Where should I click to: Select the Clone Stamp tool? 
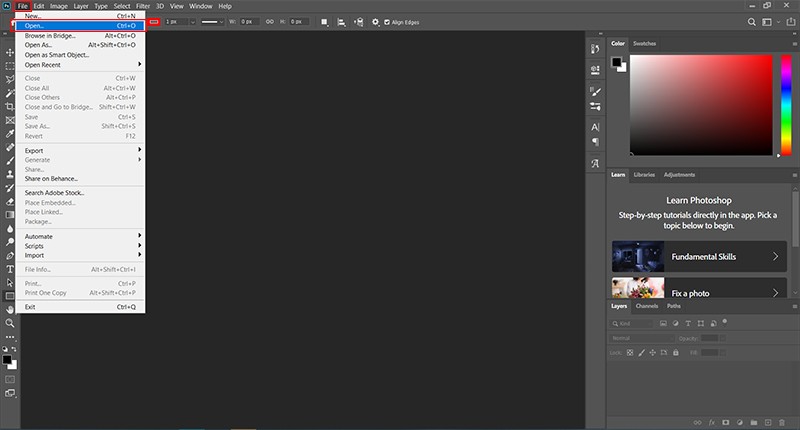(x=10, y=174)
